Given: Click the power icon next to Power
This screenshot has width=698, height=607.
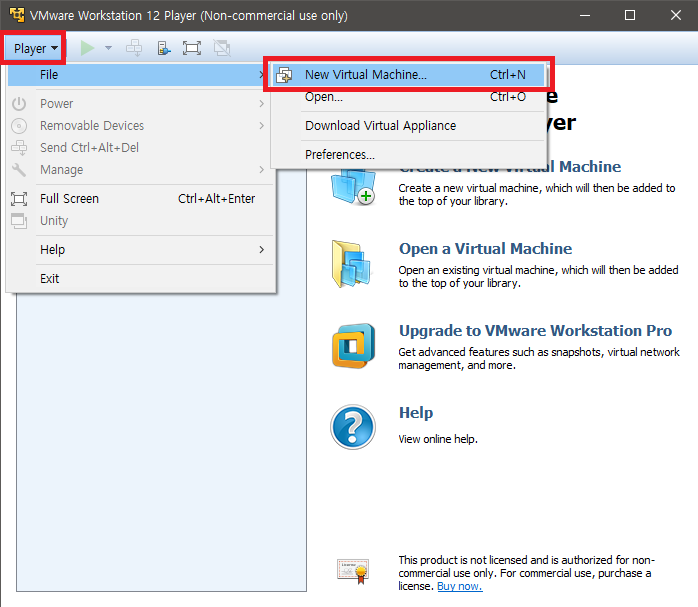Looking at the screenshot, I should coord(19,104).
